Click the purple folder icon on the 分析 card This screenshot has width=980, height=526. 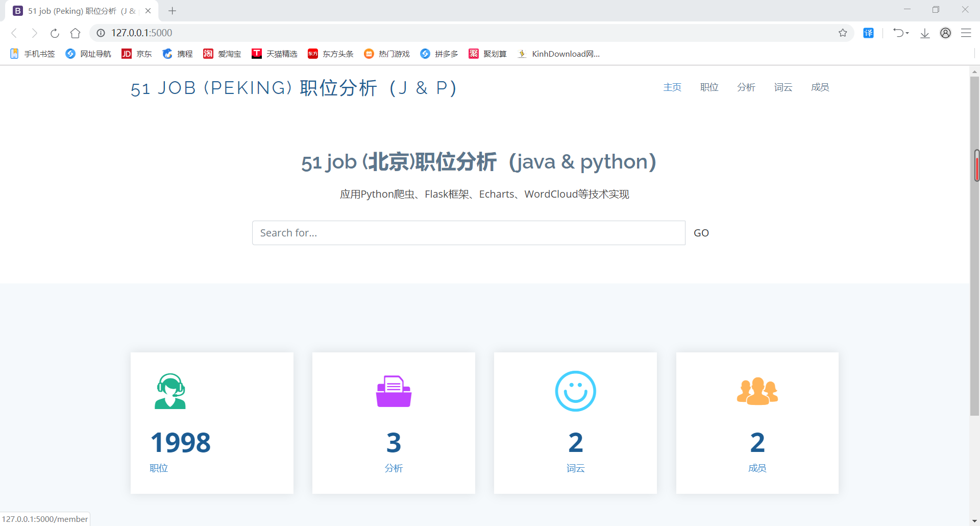coord(393,391)
